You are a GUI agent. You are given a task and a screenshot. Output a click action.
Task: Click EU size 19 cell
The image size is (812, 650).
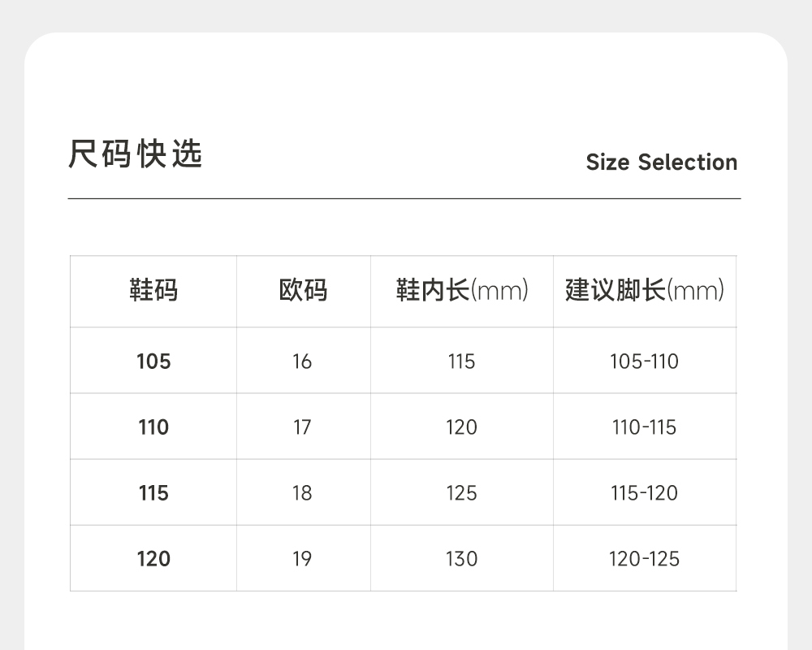tap(302, 559)
